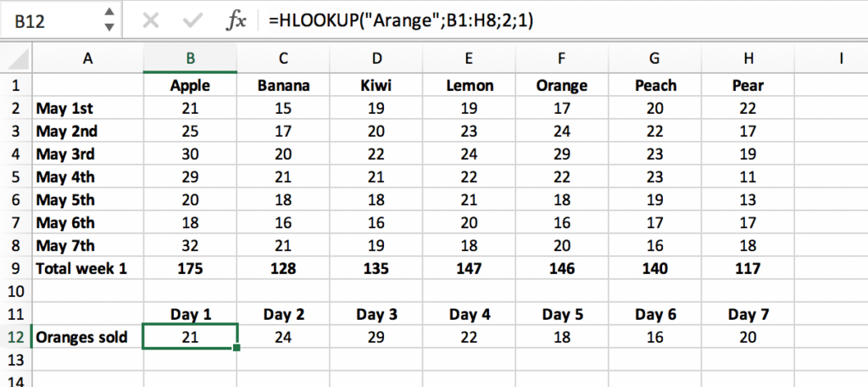Select column B header

(x=191, y=58)
